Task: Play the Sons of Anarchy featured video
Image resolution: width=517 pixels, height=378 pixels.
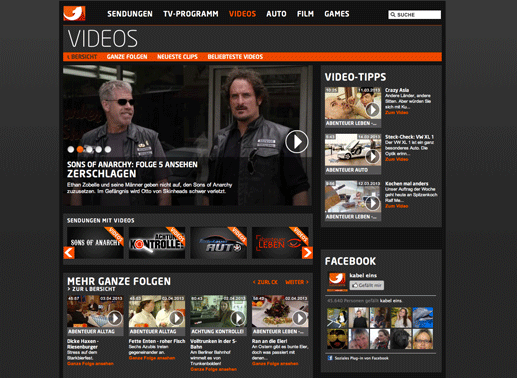Action: point(296,142)
